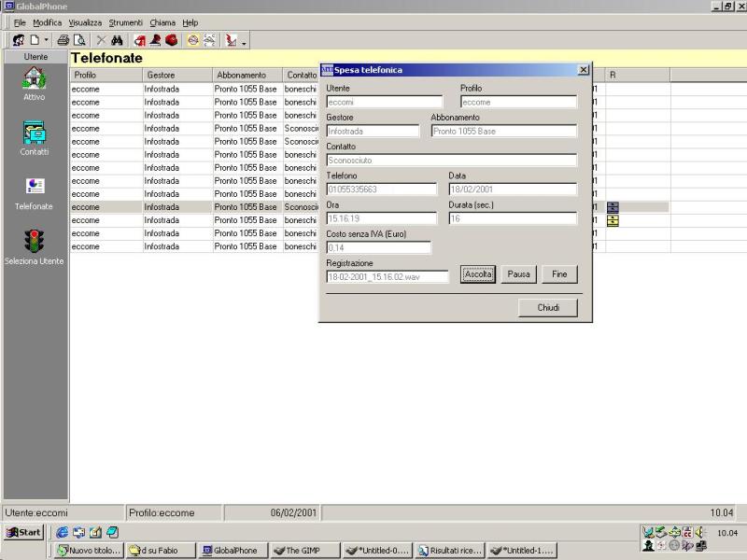Expand the new document dropdown arrow
This screenshot has height=560, width=747.
click(46, 41)
